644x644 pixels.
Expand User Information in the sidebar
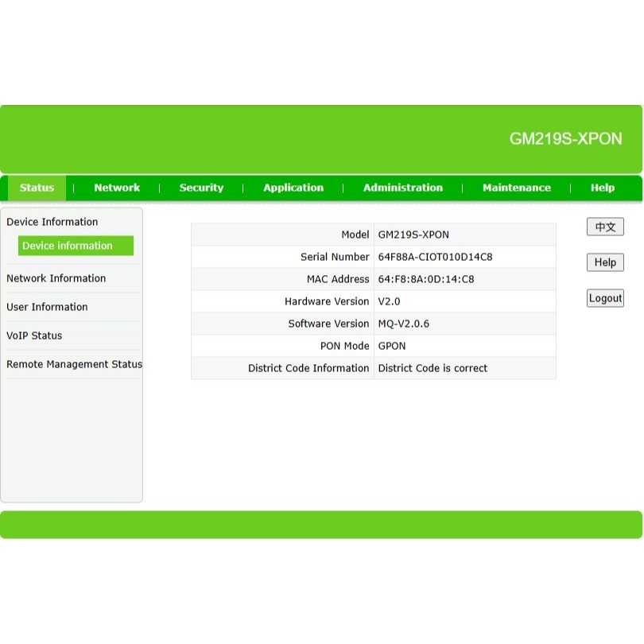47,307
